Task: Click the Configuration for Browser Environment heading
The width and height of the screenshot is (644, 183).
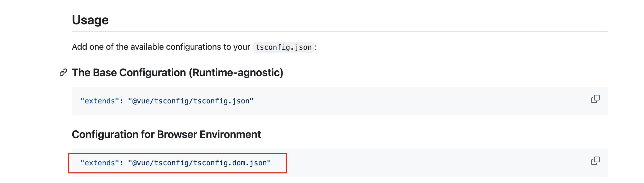Action: tap(166, 134)
